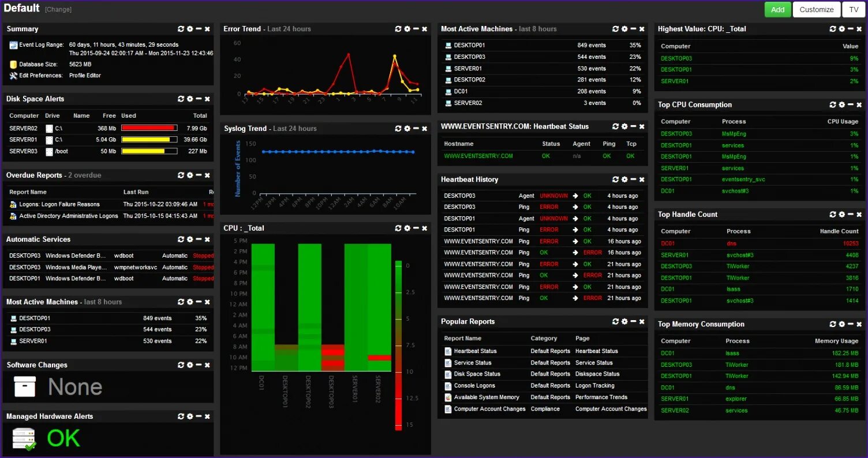Refresh the Summary panel
Viewport: 868px width, 458px height.
[181, 29]
